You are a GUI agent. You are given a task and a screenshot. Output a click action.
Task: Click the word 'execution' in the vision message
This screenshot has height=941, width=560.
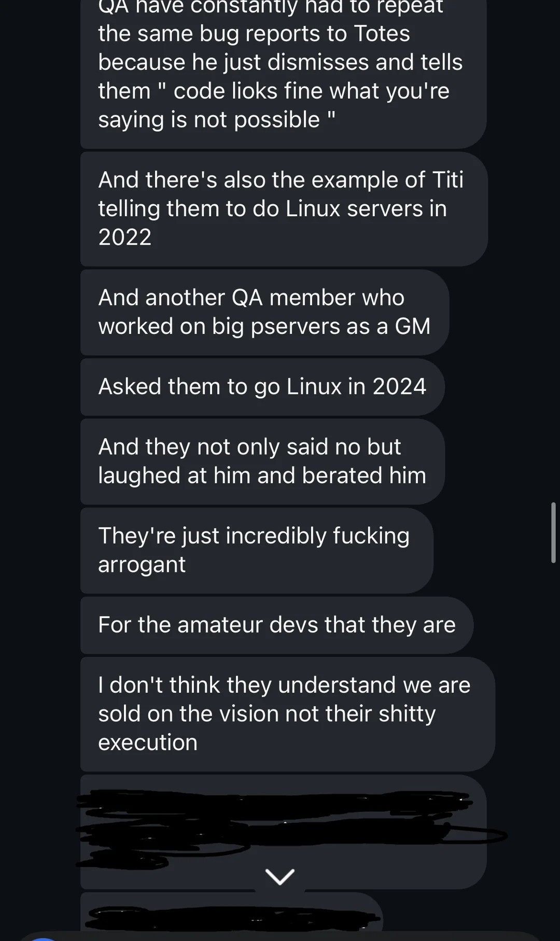(x=148, y=742)
